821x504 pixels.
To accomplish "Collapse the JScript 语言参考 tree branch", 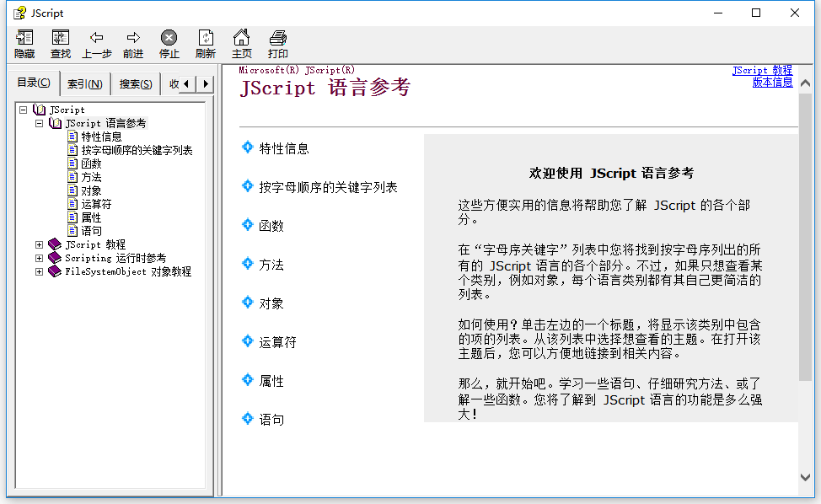I will coord(39,123).
